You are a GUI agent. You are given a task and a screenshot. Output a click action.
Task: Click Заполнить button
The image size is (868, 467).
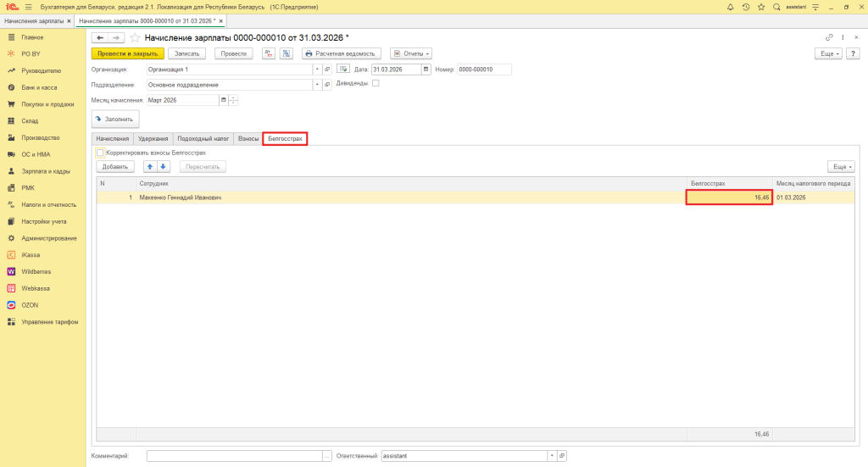[115, 119]
